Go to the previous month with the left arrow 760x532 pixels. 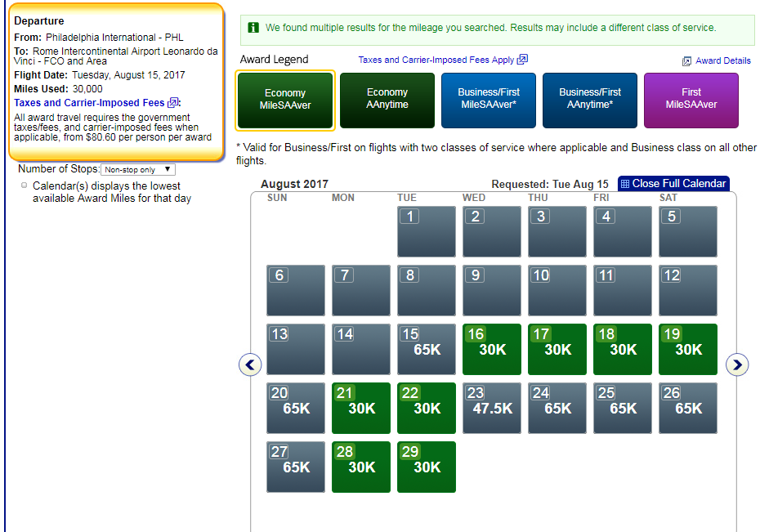250,364
